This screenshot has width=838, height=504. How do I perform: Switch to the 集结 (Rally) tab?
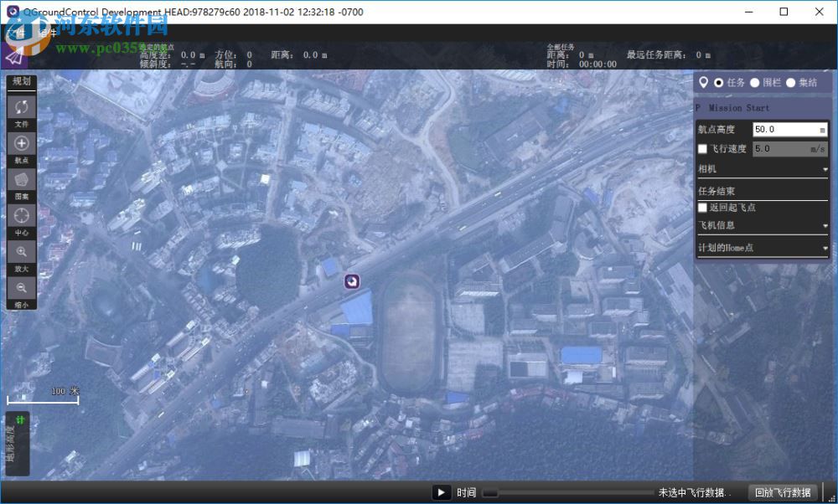pos(791,82)
